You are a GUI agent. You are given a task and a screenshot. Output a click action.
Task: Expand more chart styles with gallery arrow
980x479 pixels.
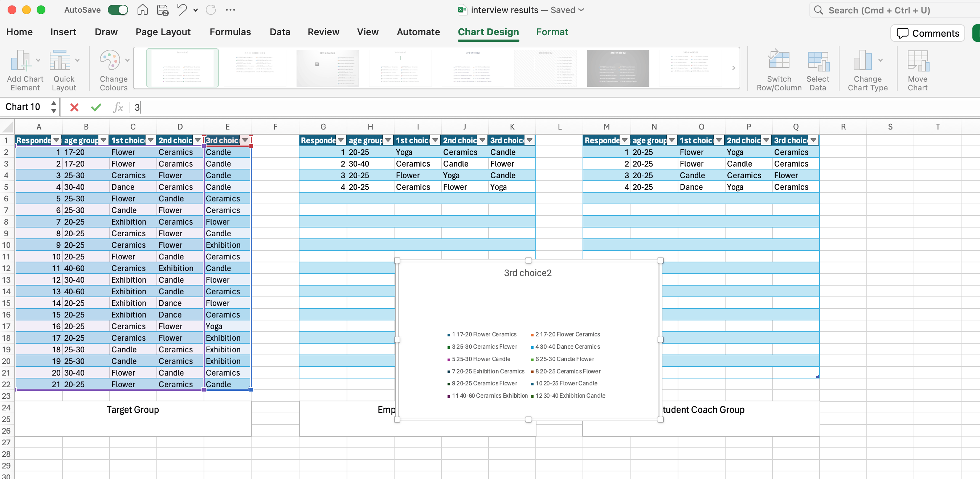point(733,68)
